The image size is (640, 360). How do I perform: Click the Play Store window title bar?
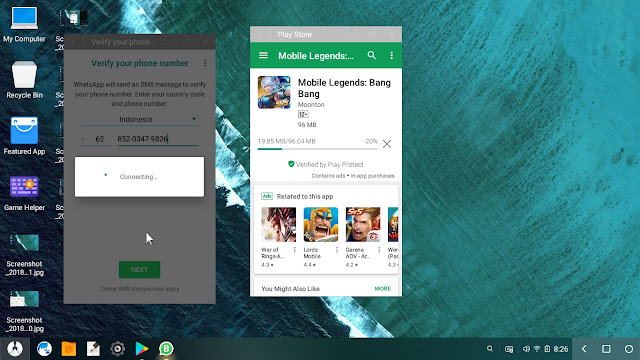[326, 34]
